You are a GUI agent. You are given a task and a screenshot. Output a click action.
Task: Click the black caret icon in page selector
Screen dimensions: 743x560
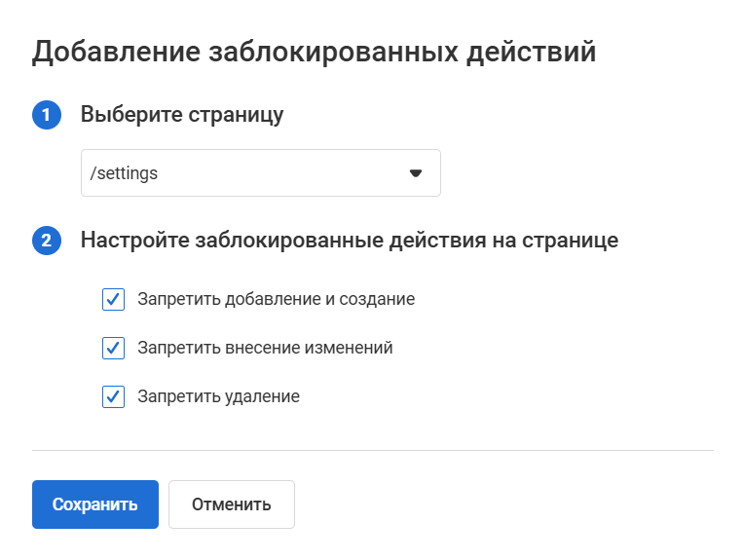pos(416,173)
